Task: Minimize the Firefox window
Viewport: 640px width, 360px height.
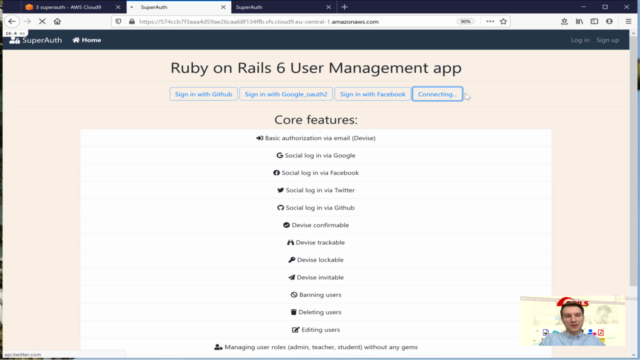Action: [583, 7]
